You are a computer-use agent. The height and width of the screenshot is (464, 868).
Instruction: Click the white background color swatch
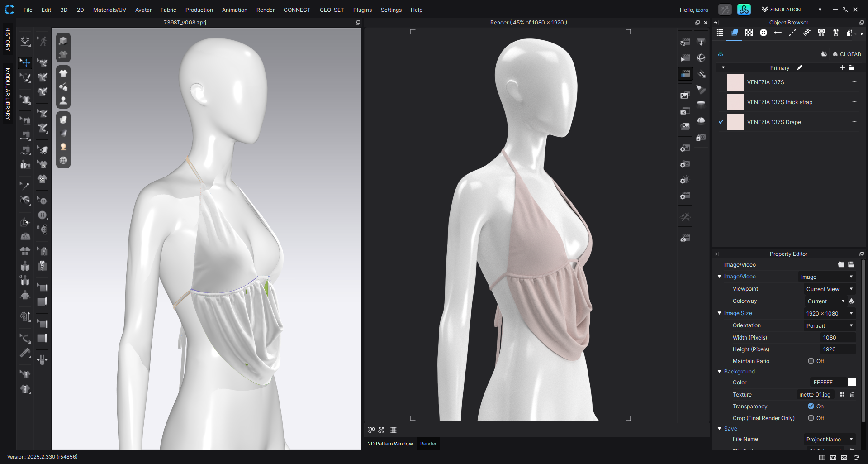point(852,382)
